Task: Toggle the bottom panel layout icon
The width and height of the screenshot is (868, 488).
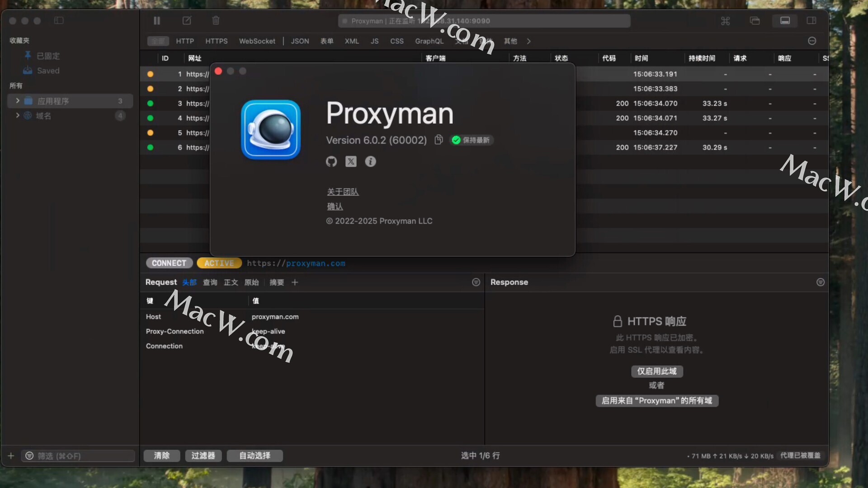Action: (x=785, y=21)
